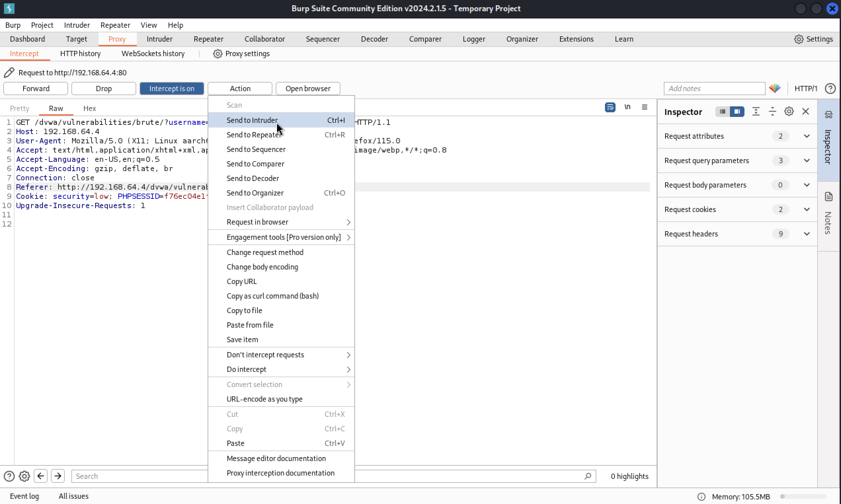The height and width of the screenshot is (504, 841).
Task: Open Inspector settings gear icon
Action: point(789,111)
